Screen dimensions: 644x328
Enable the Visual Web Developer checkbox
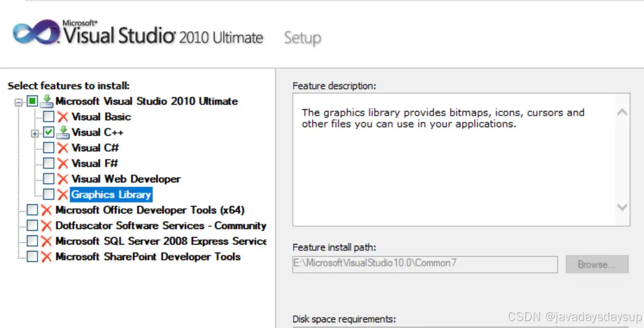[49, 179]
